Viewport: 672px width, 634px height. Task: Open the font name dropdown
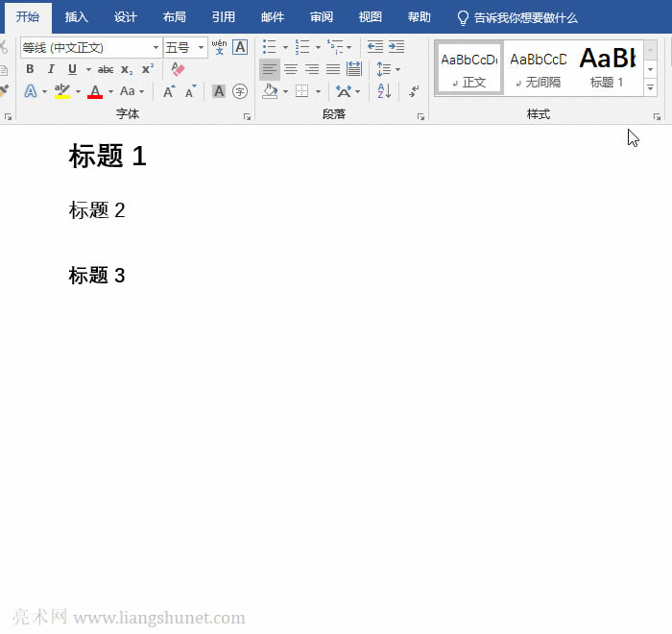pyautogui.click(x=156, y=47)
